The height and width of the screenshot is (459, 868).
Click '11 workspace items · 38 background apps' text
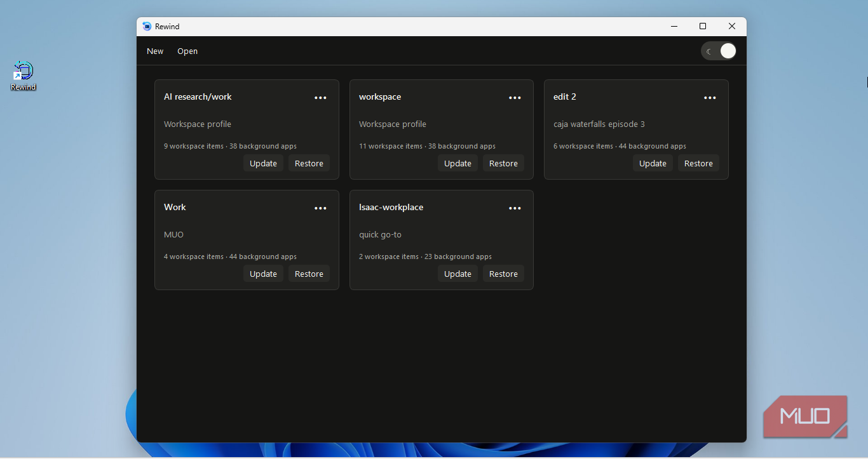tap(427, 146)
